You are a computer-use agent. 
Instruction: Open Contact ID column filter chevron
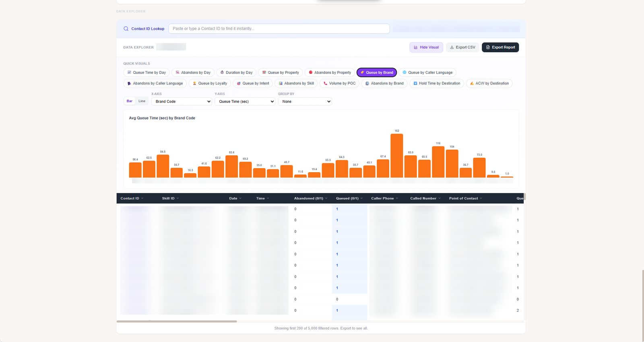pyautogui.click(x=142, y=198)
